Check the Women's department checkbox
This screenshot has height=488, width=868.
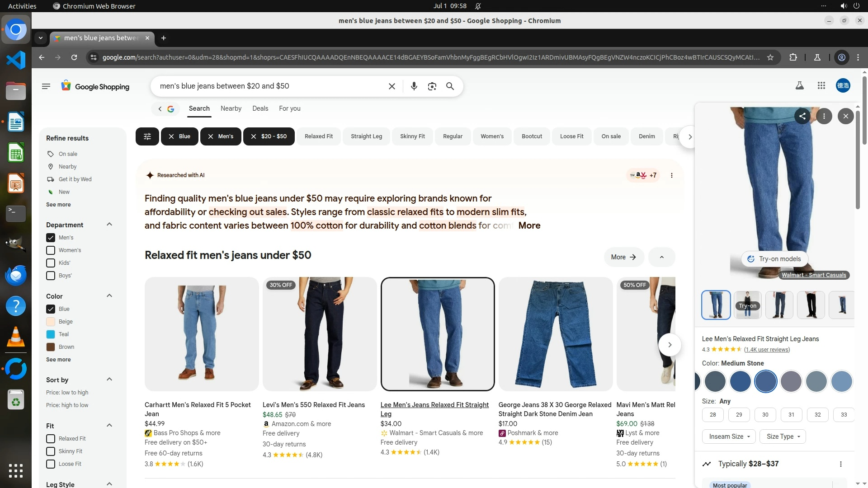click(x=51, y=250)
